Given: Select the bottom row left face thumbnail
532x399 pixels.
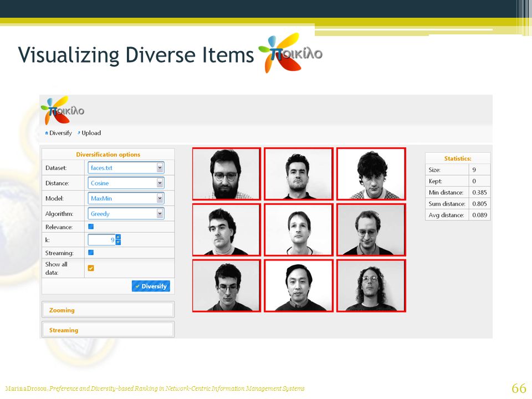Looking at the screenshot, I should click(226, 286).
